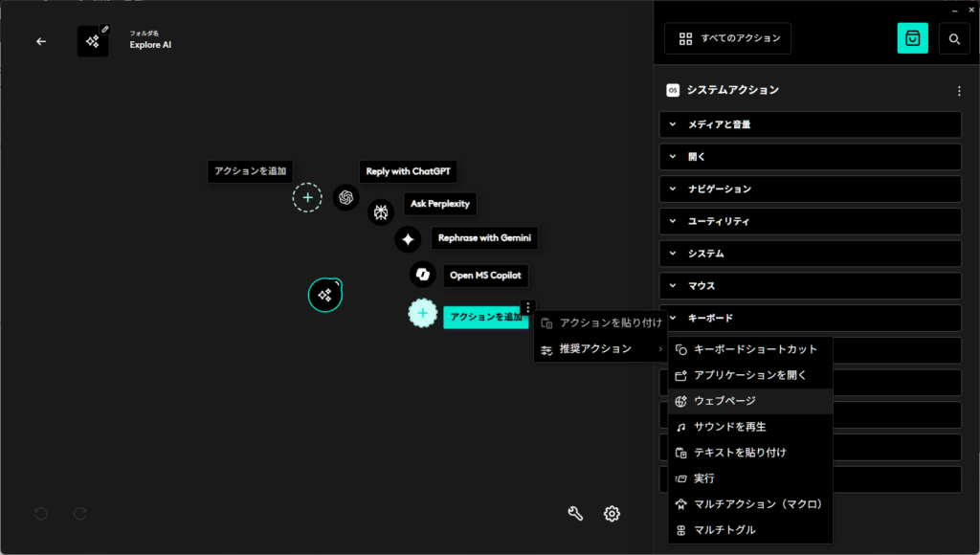The height and width of the screenshot is (555, 980).
Task: Click the Open MS Copilot label
Action: tap(485, 276)
